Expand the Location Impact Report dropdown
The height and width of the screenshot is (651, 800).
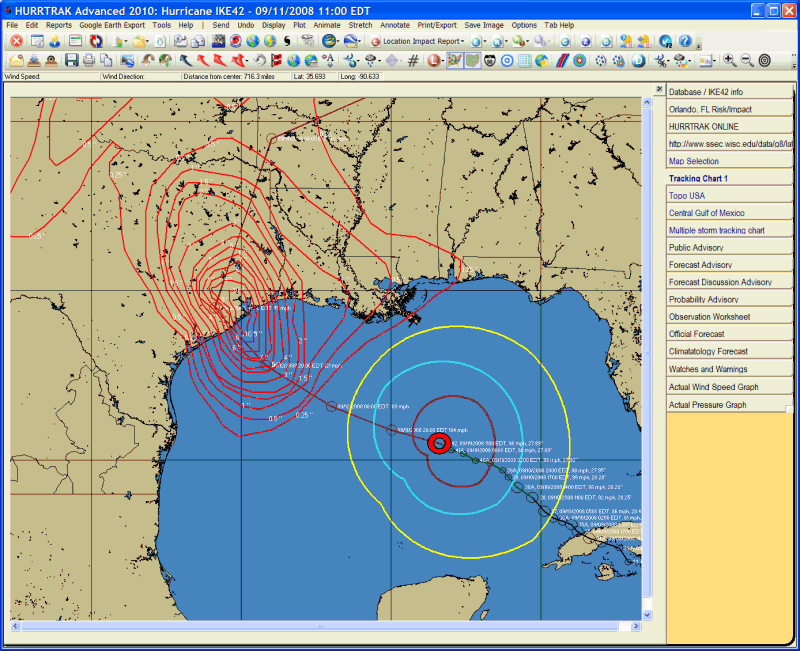point(463,41)
